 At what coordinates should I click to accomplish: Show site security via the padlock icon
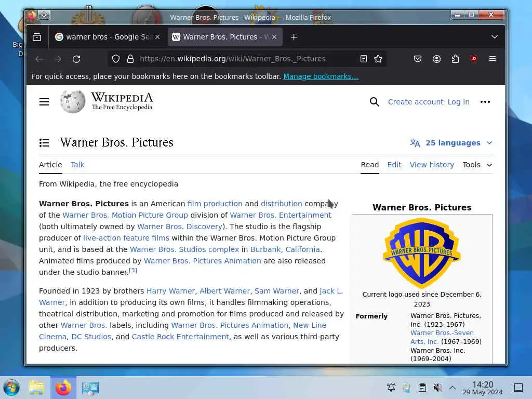pos(130,59)
